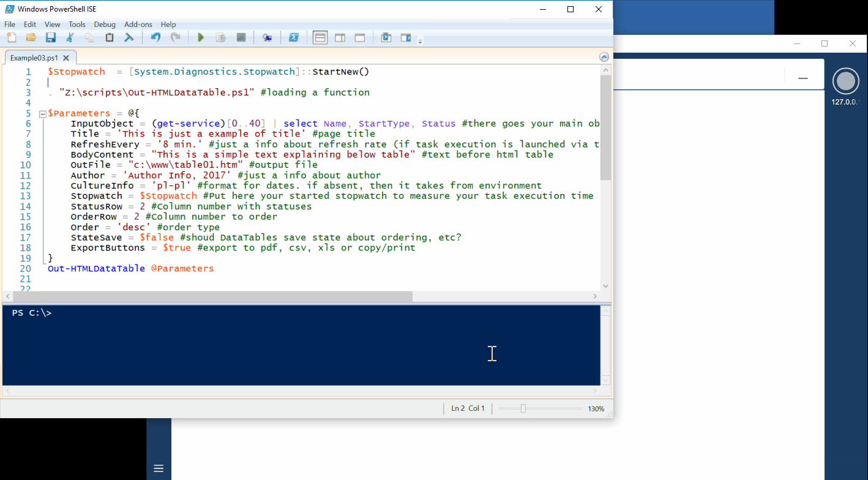Screen dimensions: 868x480
Task: Save the script with the floppy disk icon
Action: [50, 38]
